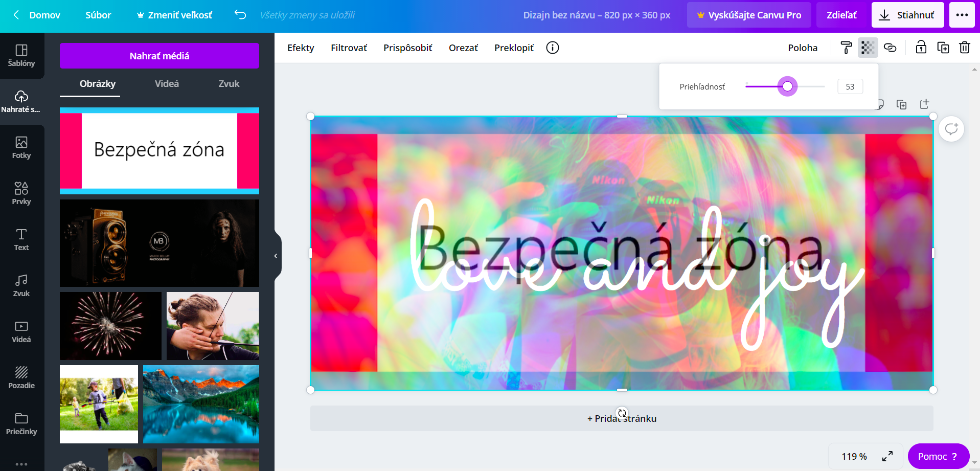Switch to the Zvuk uploads tab
The image size is (980, 471).
pos(229,84)
